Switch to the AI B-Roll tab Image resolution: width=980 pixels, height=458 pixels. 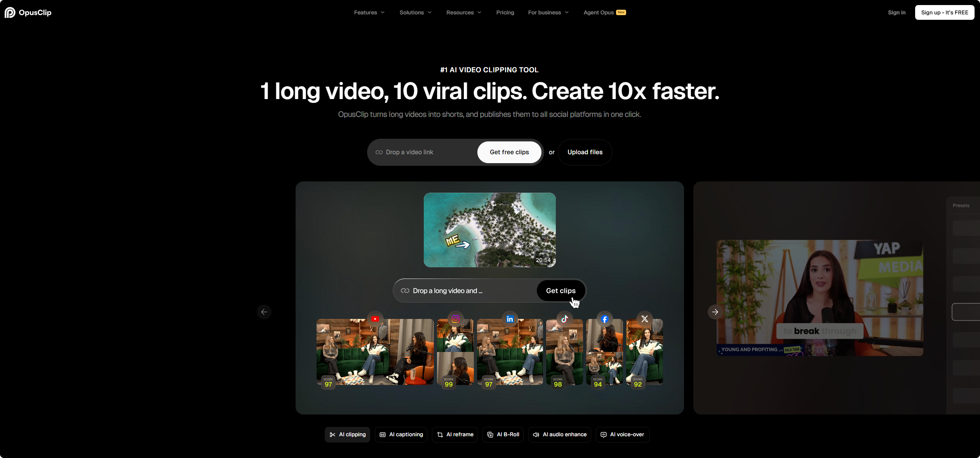[x=503, y=434]
